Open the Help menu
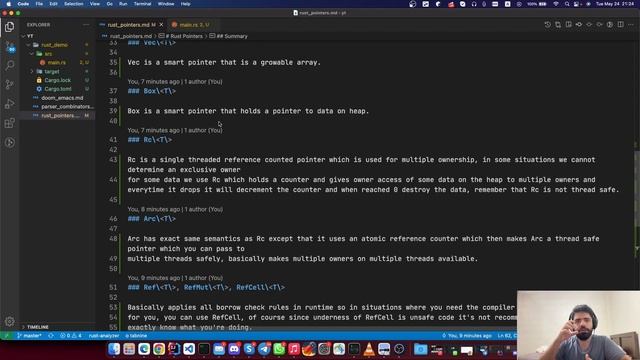Image resolution: width=640 pixels, height=360 pixels. [186, 4]
